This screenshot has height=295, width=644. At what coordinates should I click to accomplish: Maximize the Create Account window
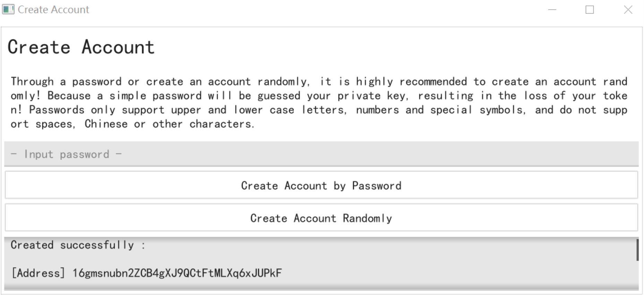point(590,10)
